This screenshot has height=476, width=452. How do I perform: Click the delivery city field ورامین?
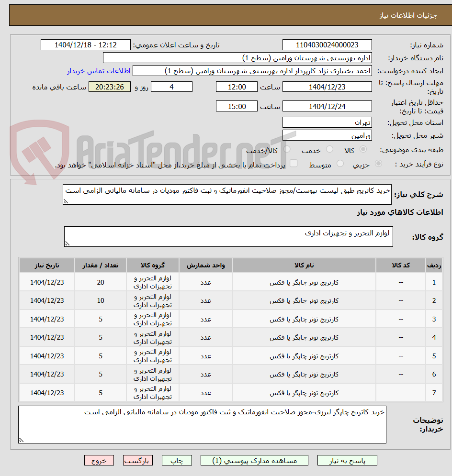pyautogui.click(x=327, y=135)
